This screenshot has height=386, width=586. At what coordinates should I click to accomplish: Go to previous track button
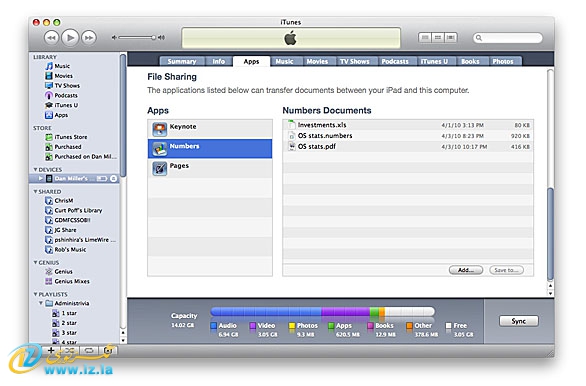(52, 38)
